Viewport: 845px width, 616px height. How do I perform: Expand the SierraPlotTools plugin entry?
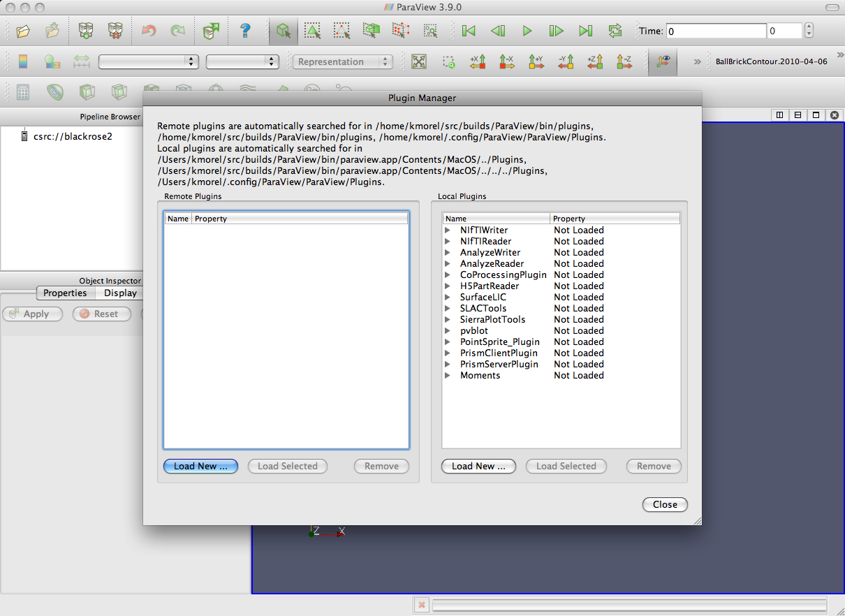448,320
